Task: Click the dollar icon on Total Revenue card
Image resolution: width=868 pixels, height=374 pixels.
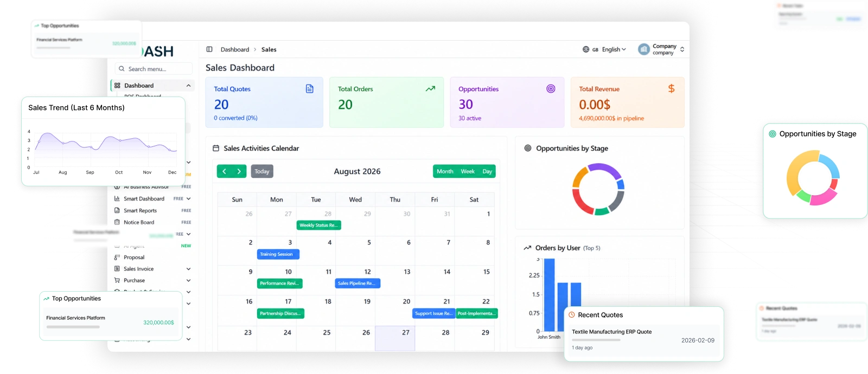Action: coord(672,88)
